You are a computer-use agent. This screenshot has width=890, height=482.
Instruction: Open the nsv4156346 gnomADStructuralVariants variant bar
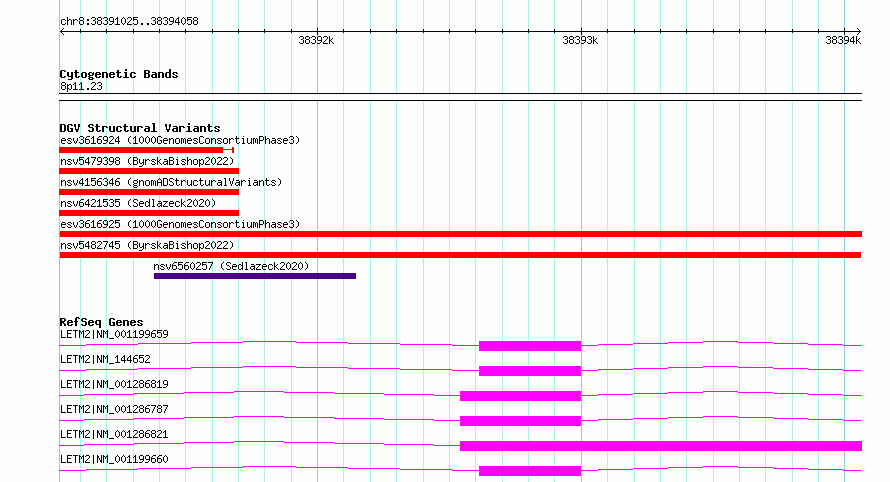[x=149, y=192]
